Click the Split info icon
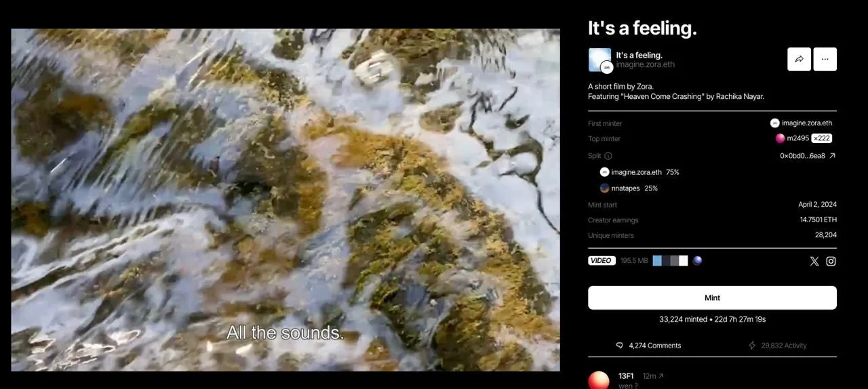 click(x=608, y=156)
